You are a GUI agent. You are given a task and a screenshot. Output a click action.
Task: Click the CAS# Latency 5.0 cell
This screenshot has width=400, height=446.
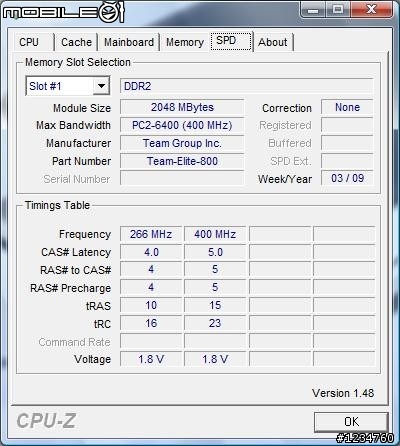[x=215, y=252]
